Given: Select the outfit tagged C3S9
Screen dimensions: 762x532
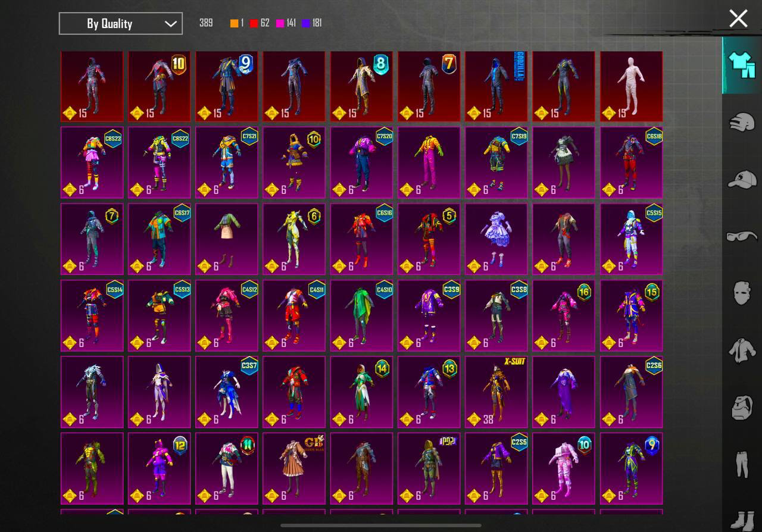Looking at the screenshot, I should click(429, 315).
